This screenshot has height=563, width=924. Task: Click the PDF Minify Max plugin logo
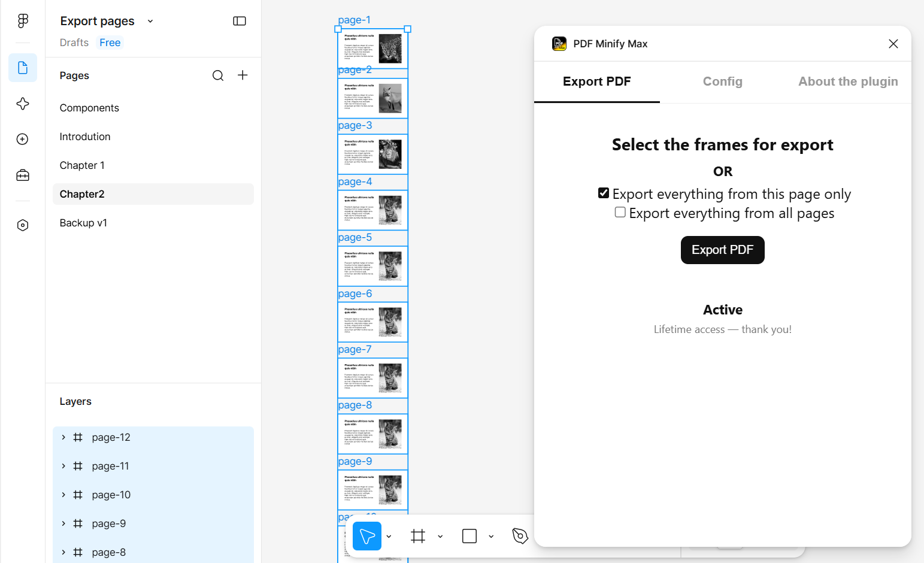(559, 44)
